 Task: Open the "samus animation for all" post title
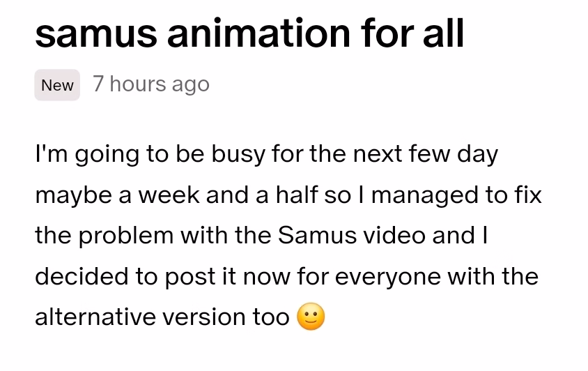pos(249,33)
